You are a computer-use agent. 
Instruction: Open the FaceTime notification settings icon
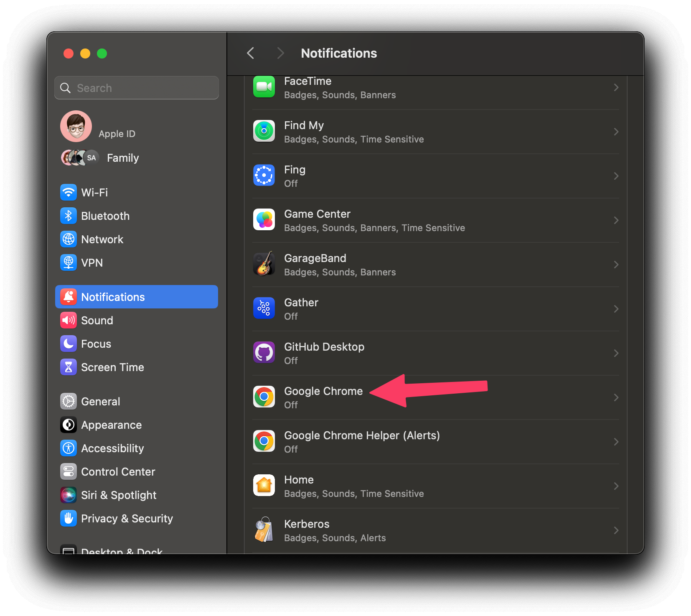[x=264, y=87]
